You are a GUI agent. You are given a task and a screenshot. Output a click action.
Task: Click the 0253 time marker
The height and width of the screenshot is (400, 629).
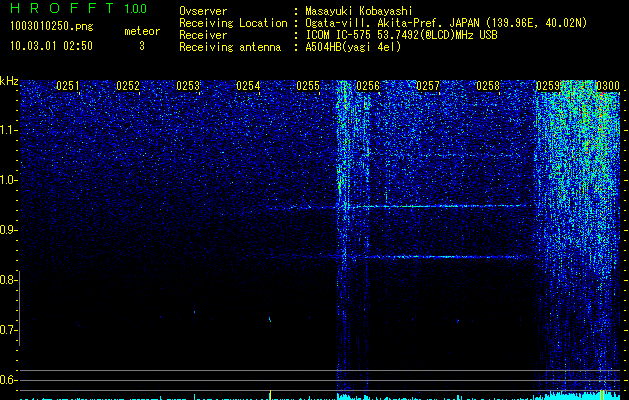(188, 86)
